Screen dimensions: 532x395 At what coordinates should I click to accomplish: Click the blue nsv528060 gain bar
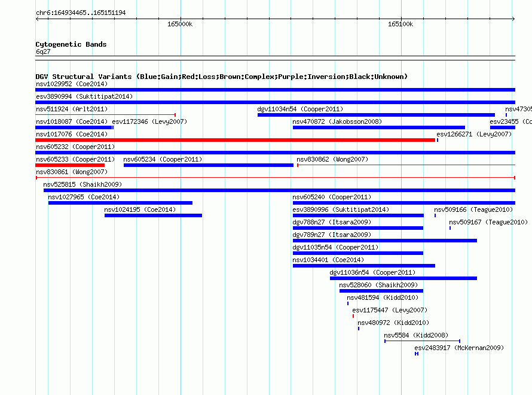[381, 291]
